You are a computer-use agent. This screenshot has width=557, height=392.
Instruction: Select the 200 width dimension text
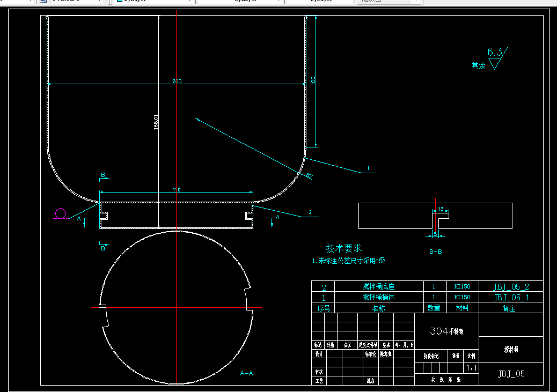(177, 82)
